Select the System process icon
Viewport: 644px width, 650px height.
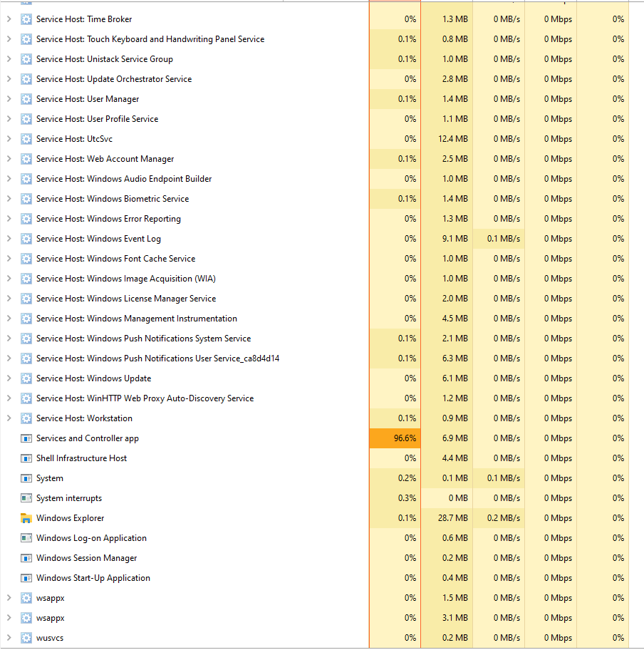(26, 478)
